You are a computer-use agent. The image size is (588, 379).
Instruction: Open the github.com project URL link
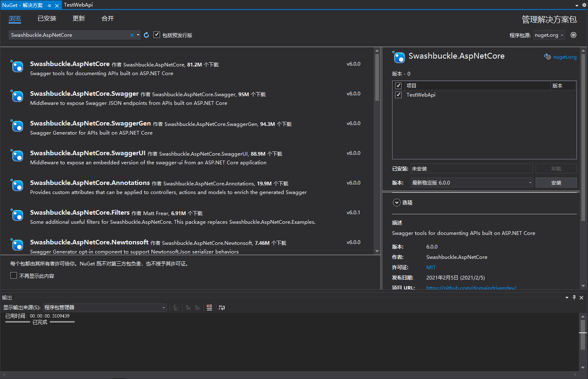coord(471,288)
